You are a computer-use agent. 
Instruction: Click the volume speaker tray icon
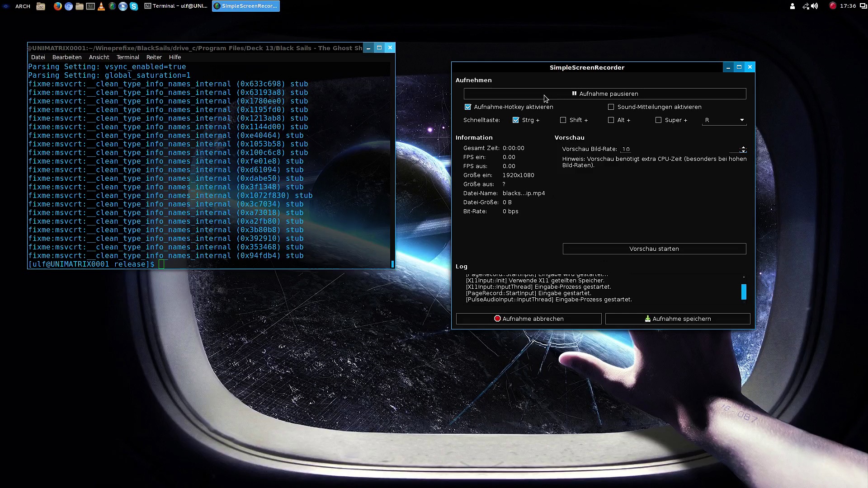815,6
